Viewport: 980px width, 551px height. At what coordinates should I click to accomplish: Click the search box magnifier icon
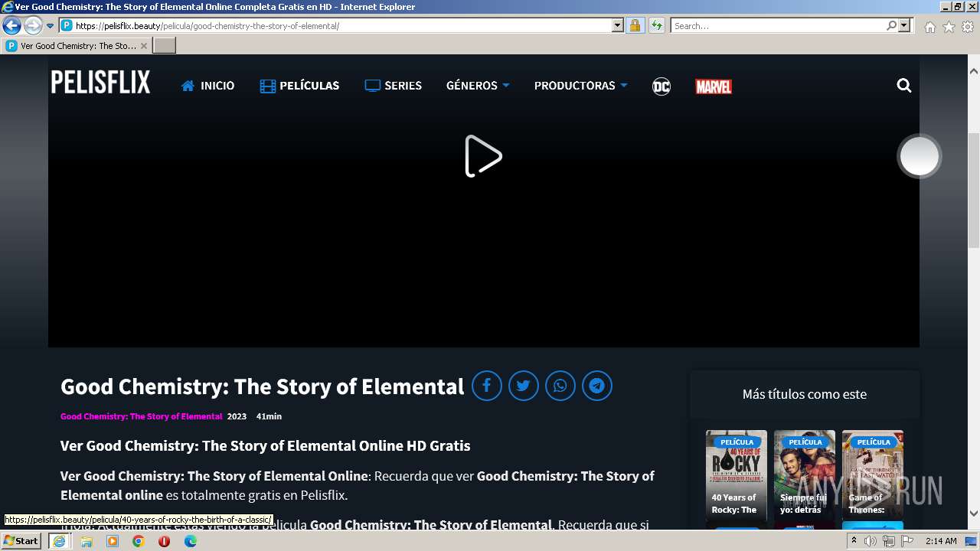tap(891, 25)
